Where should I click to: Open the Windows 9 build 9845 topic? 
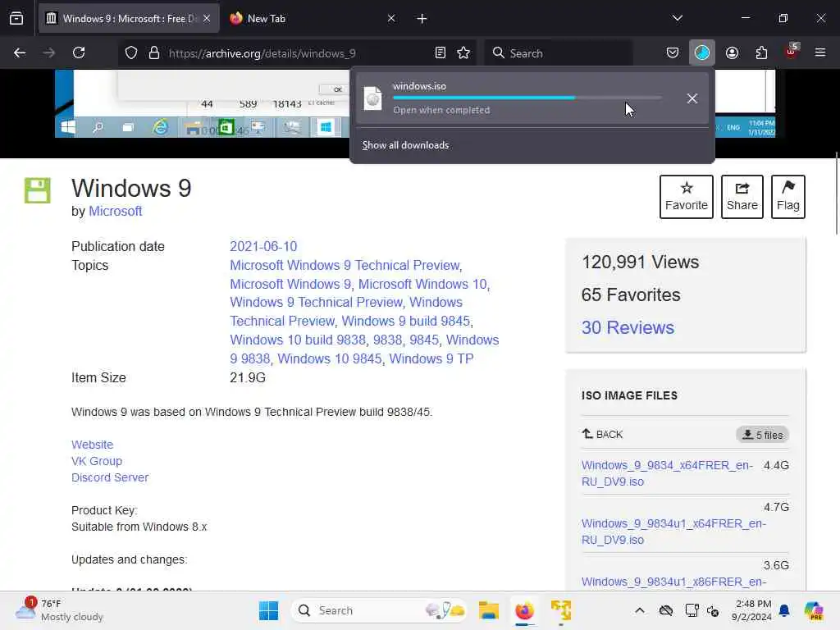(405, 321)
